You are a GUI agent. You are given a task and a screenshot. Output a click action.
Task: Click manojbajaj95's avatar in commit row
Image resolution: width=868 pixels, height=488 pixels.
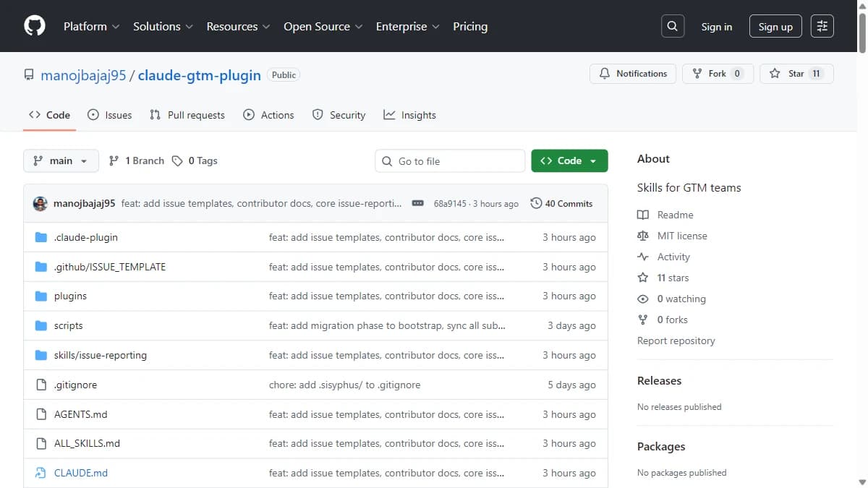41,204
